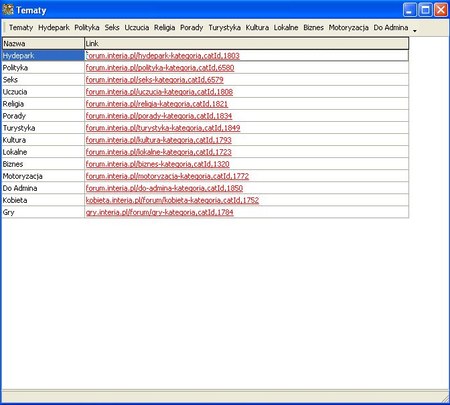Maximize the Tematy window
The height and width of the screenshot is (405, 450).
point(425,10)
